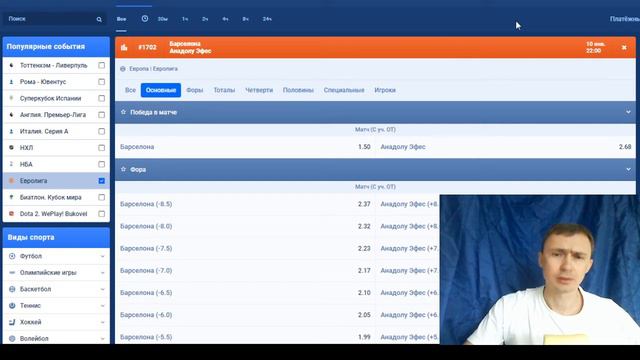Image resolution: width=640 pixels, height=360 pixels.
Task: Check the Биатлон. Кубок мира checkbox
Action: click(x=102, y=197)
